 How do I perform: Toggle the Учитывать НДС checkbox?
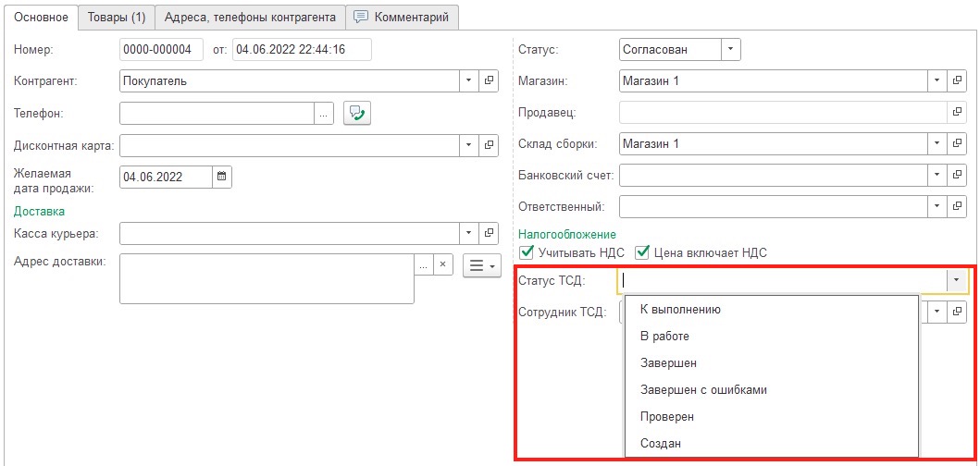click(527, 253)
